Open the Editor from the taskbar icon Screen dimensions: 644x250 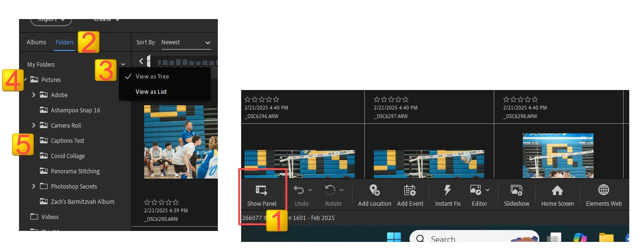click(x=475, y=190)
